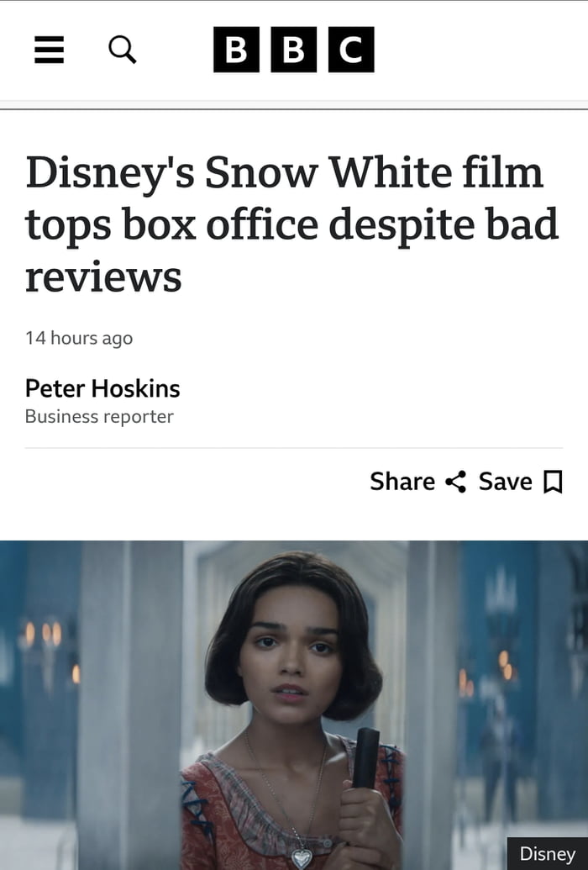This screenshot has height=870, width=588.
Task: Click the 14 hours ago timestamp
Action: pyautogui.click(x=79, y=338)
